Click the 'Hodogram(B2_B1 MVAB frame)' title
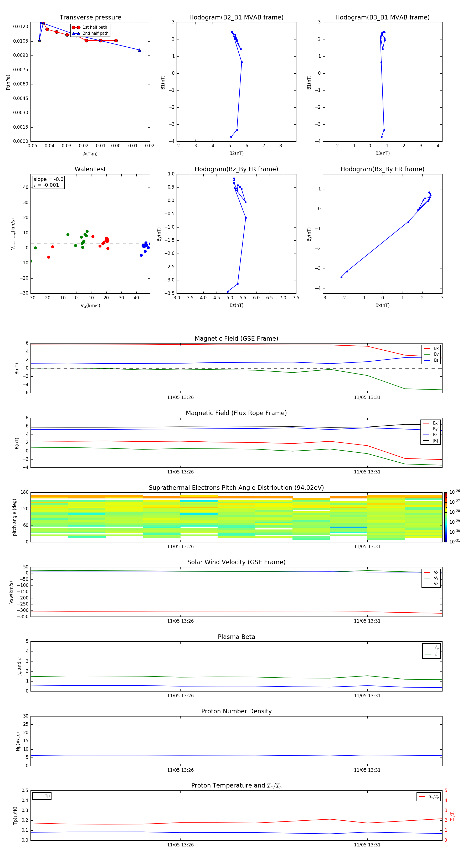The image size is (473, 868). click(x=236, y=18)
